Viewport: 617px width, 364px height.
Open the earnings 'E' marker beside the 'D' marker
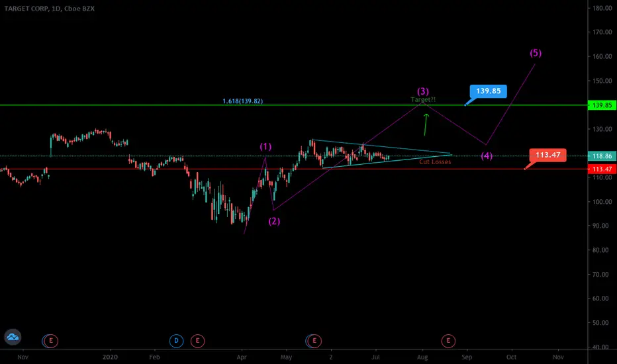pos(197,341)
